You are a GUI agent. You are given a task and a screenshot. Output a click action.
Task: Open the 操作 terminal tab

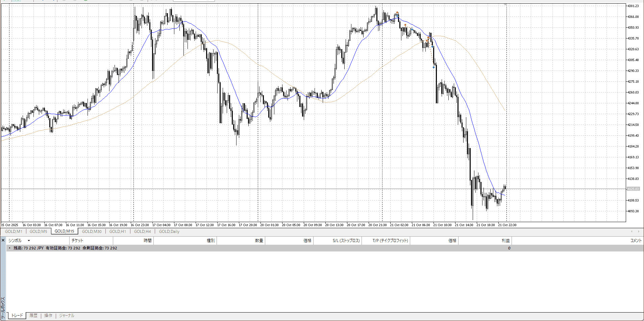point(48,316)
